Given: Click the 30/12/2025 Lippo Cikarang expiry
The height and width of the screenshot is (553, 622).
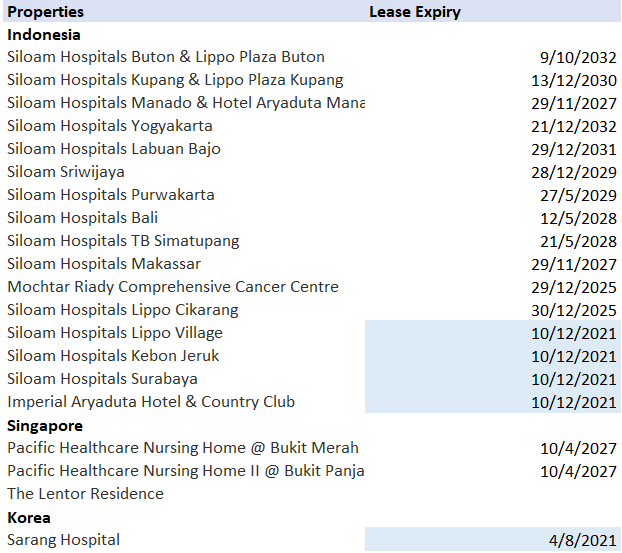Looking at the screenshot, I should [x=574, y=311].
